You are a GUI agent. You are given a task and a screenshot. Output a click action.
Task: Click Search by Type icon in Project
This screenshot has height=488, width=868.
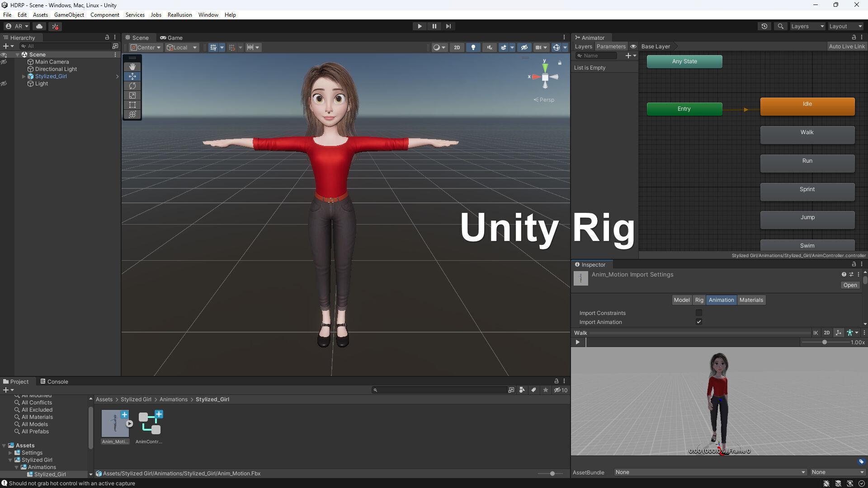522,390
